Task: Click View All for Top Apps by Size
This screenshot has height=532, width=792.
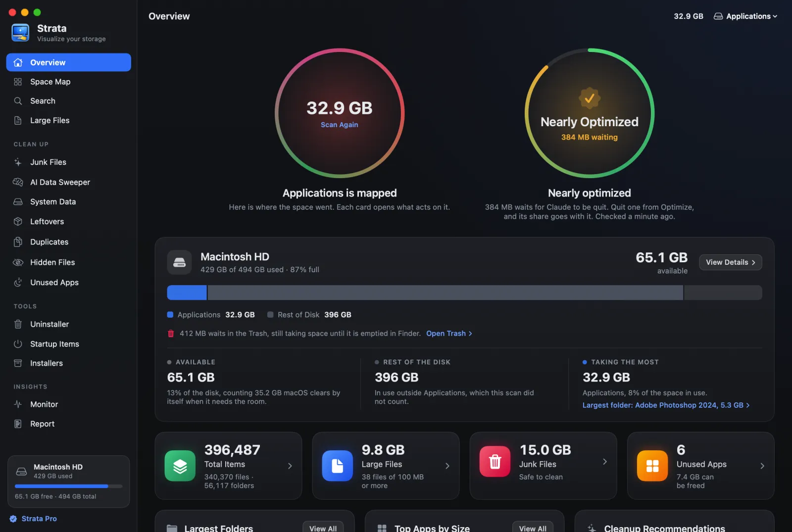Action: tap(533, 528)
